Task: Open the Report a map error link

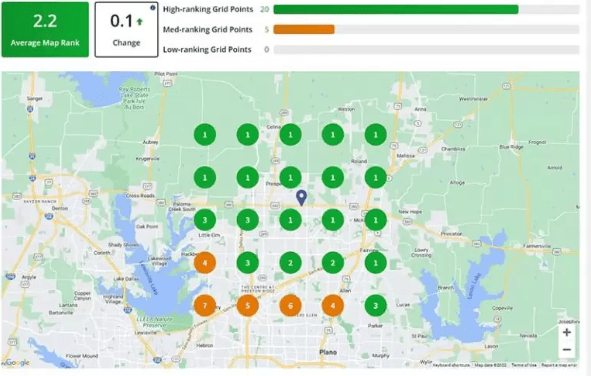Action: click(x=559, y=365)
